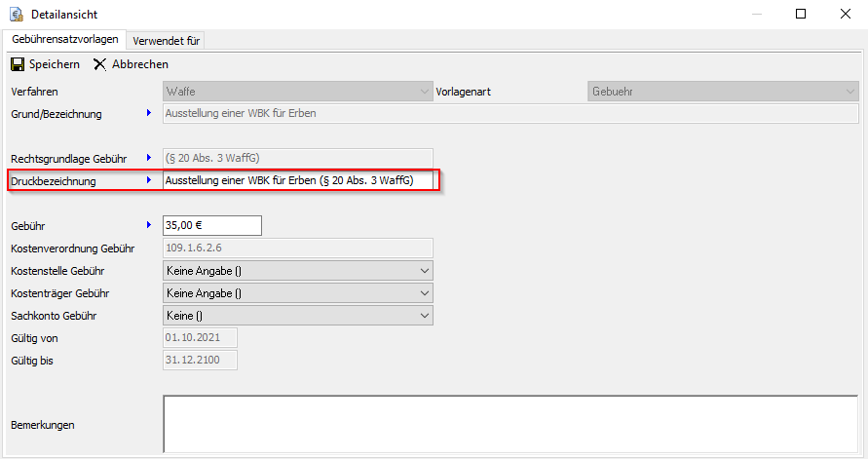Click blue arrow beside Gebühr label
Image resolution: width=868 pixels, height=459 pixels.
pos(149,225)
